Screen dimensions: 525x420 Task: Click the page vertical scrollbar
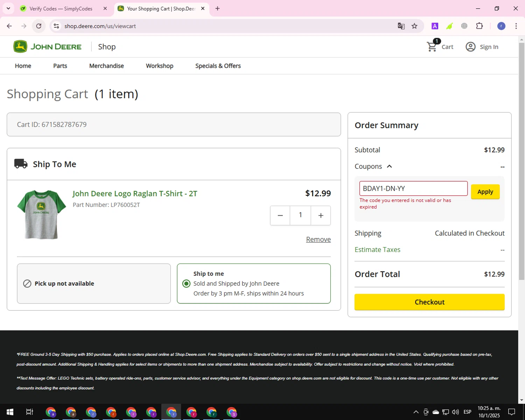click(521, 161)
